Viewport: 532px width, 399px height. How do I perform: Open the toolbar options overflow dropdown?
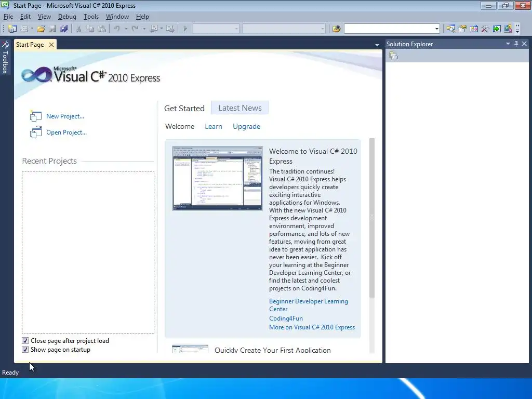(x=517, y=29)
